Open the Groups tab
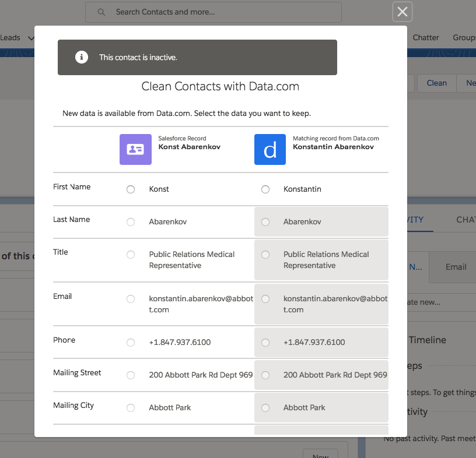This screenshot has width=476, height=458. point(464,37)
